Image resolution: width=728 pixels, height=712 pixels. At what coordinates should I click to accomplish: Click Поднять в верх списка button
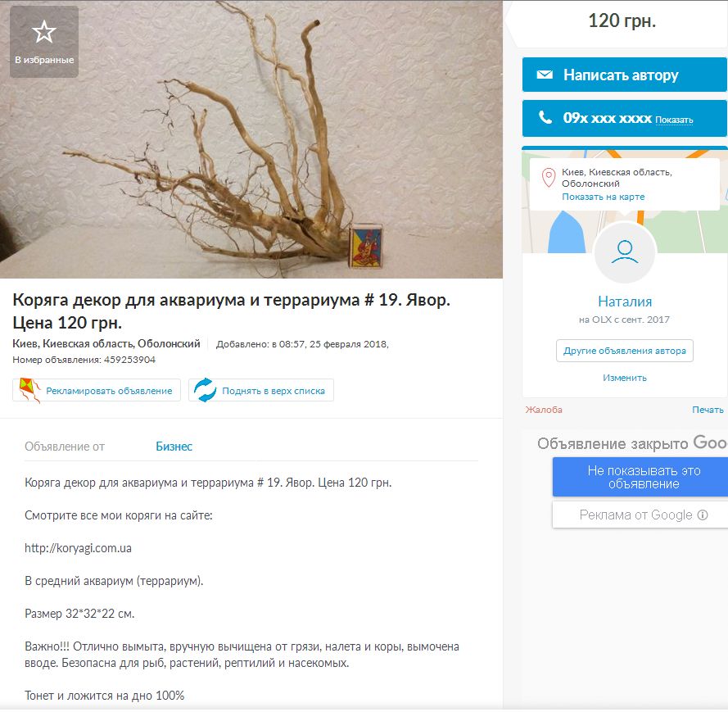[x=261, y=390]
